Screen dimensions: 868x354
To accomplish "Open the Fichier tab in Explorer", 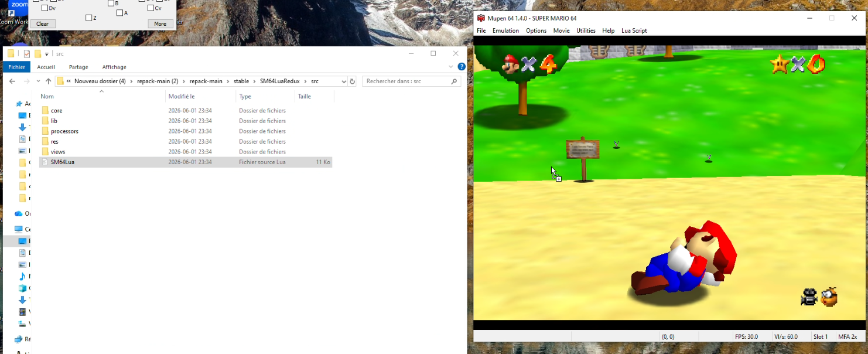I will [x=16, y=67].
